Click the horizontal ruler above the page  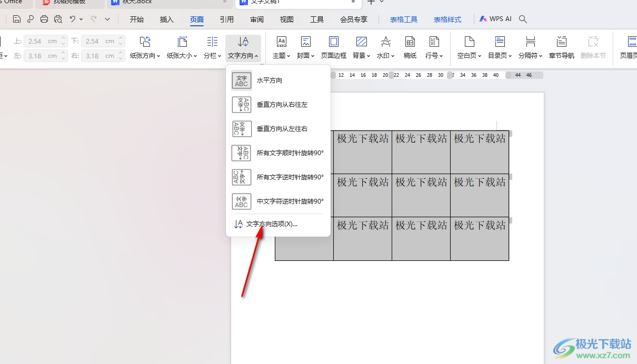coord(437,75)
